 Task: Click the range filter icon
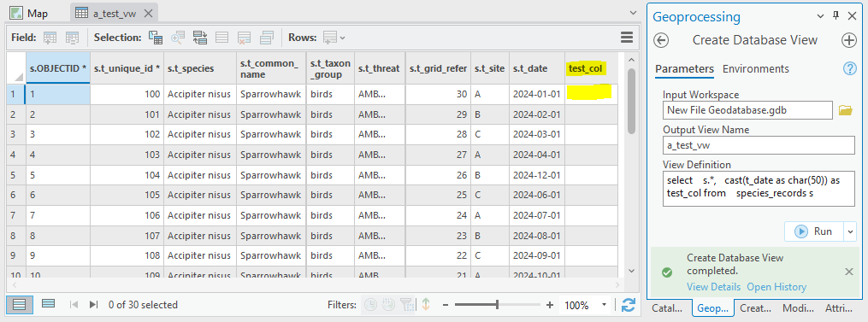[x=388, y=304]
